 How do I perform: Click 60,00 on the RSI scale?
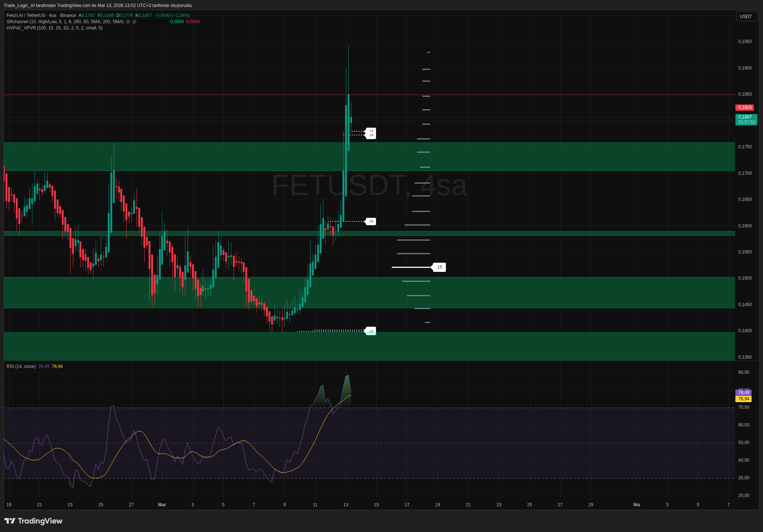(744, 425)
